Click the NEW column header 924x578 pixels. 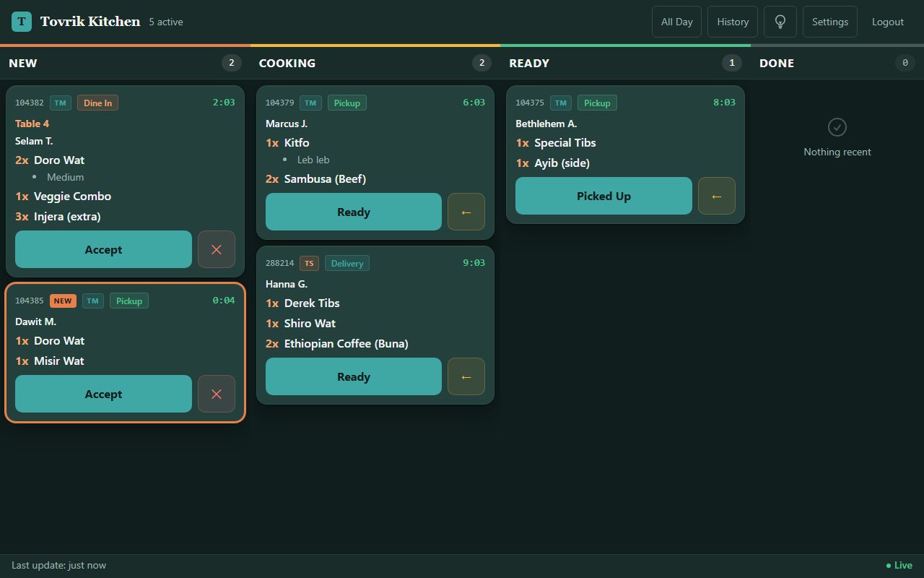tap(23, 63)
